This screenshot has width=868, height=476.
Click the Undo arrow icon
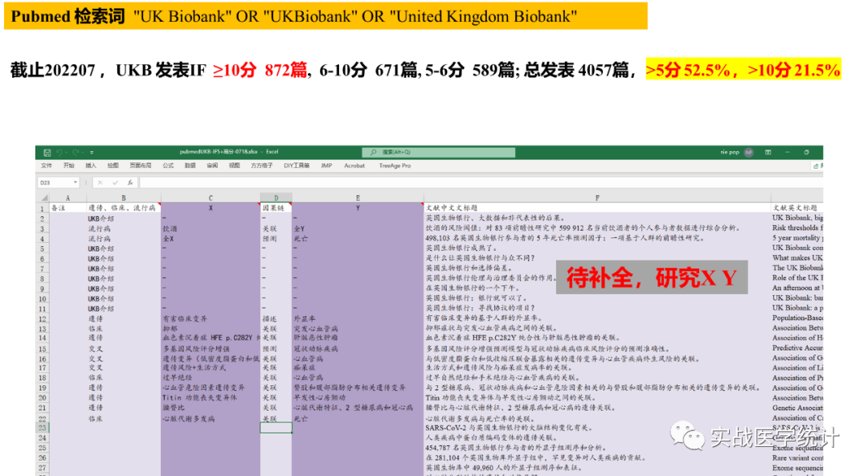point(60,153)
